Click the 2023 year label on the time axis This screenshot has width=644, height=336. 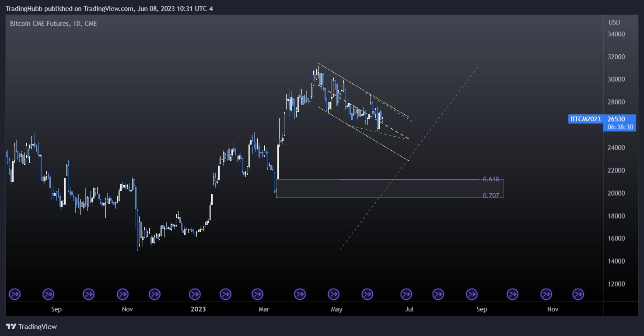pyautogui.click(x=198, y=309)
